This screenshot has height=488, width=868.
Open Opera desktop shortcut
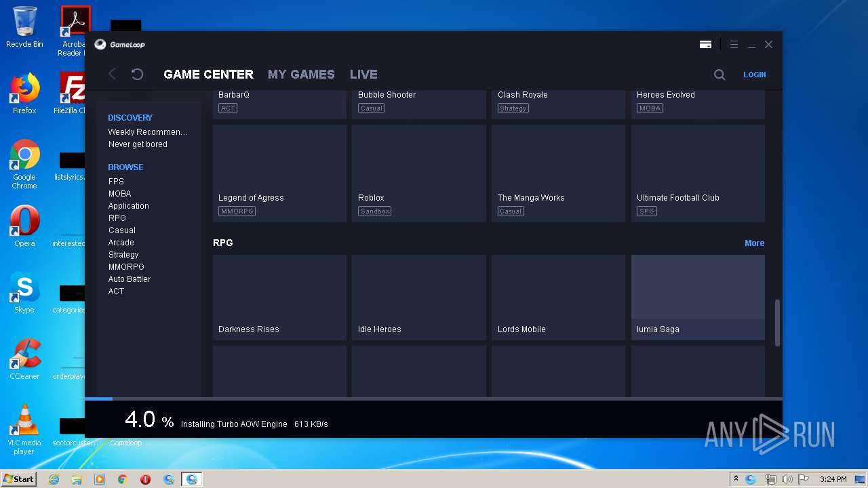pos(24,226)
